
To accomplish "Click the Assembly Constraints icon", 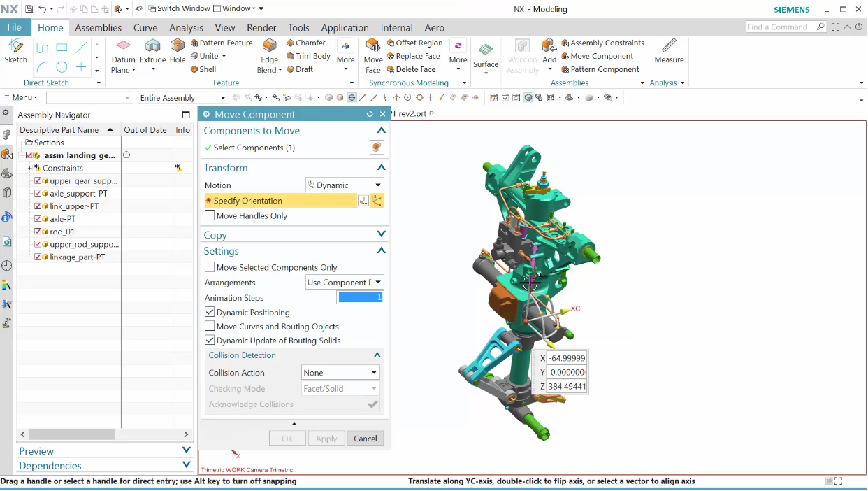I will tap(566, 43).
